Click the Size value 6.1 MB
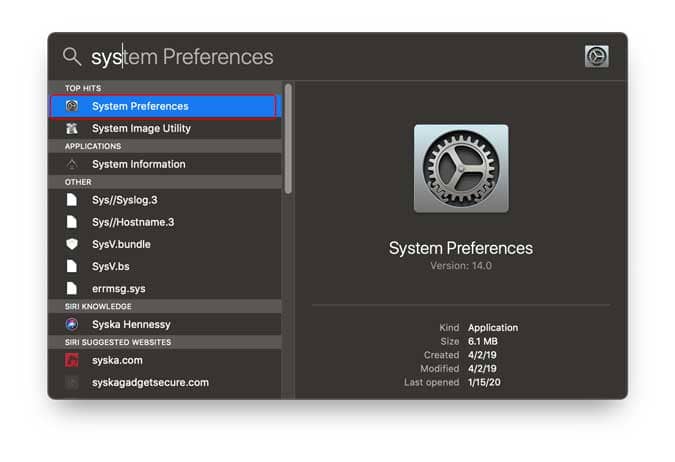This screenshot has width=675, height=462. coord(483,341)
